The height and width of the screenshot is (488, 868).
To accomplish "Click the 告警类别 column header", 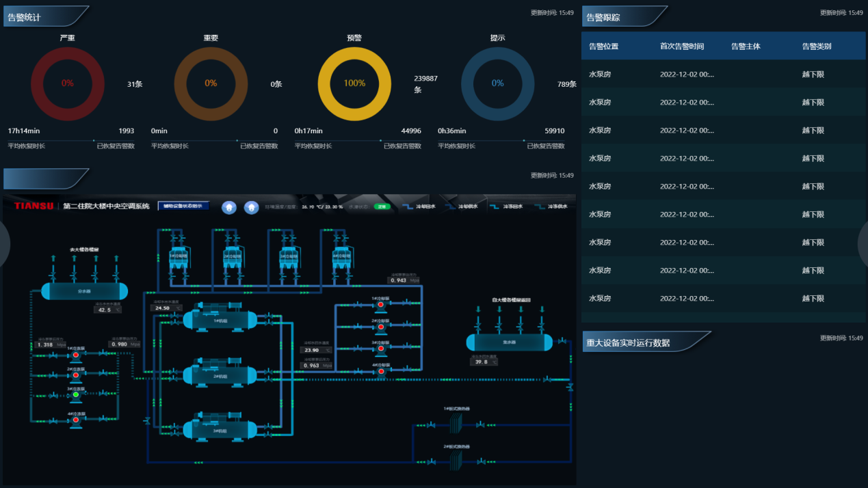I will 817,46.
